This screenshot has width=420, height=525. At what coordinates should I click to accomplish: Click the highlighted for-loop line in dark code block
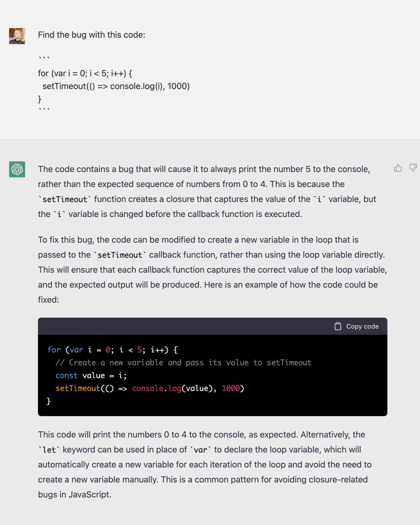[x=112, y=350]
